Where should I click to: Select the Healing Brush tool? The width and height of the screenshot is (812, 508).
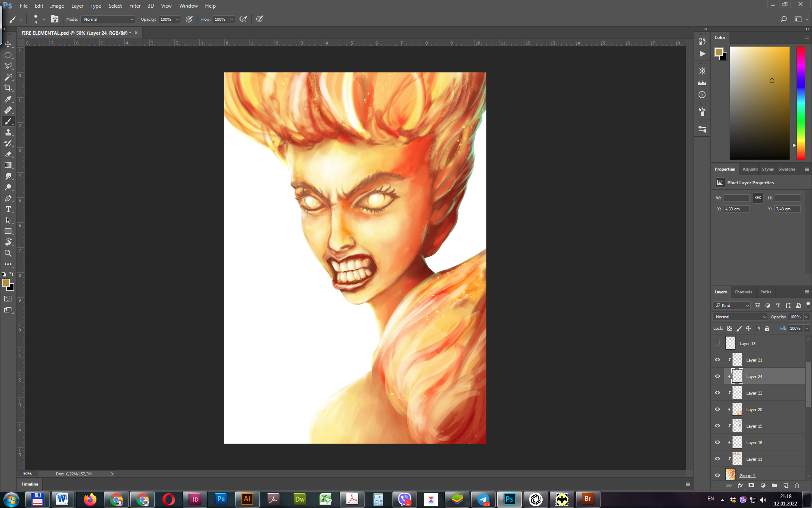[x=8, y=110]
